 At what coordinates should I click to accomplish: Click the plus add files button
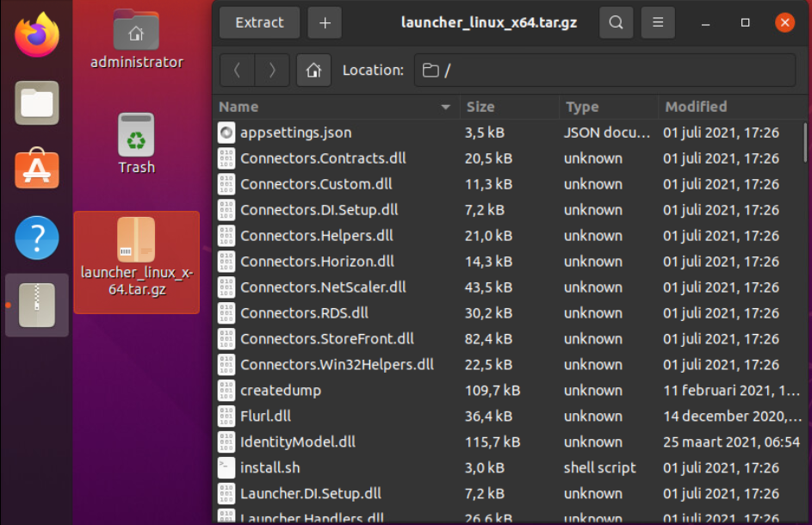coord(325,23)
